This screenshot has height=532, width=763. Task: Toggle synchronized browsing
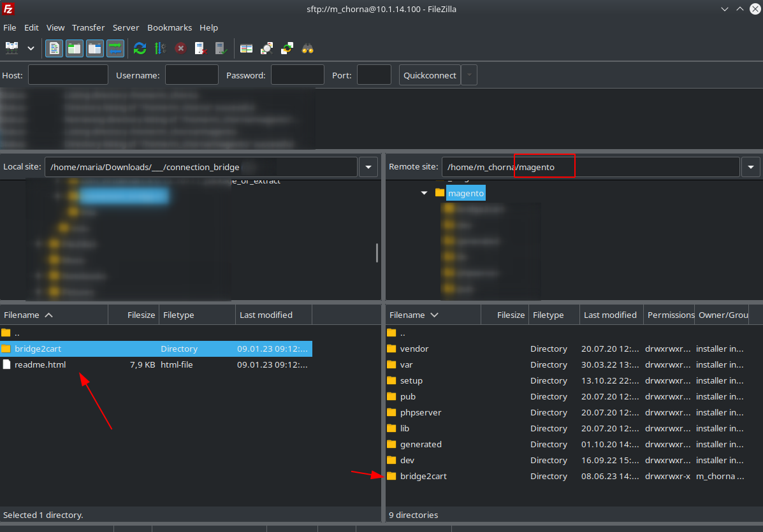[287, 48]
